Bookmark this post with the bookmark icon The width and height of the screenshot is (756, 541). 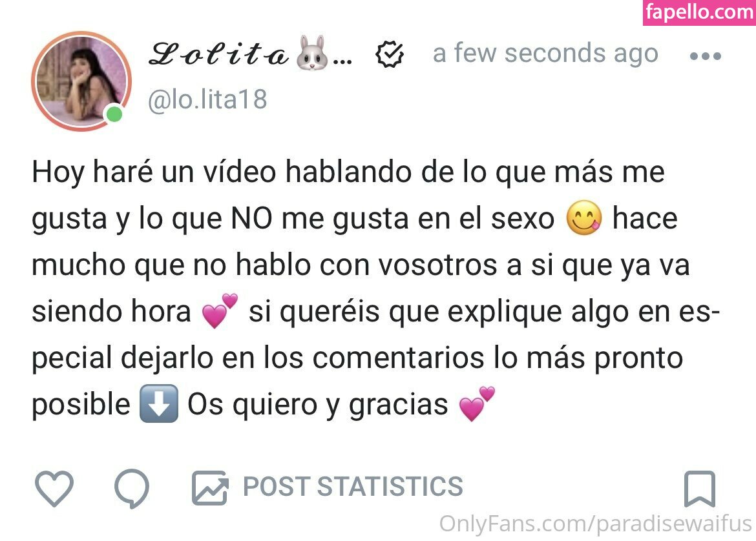click(x=700, y=489)
